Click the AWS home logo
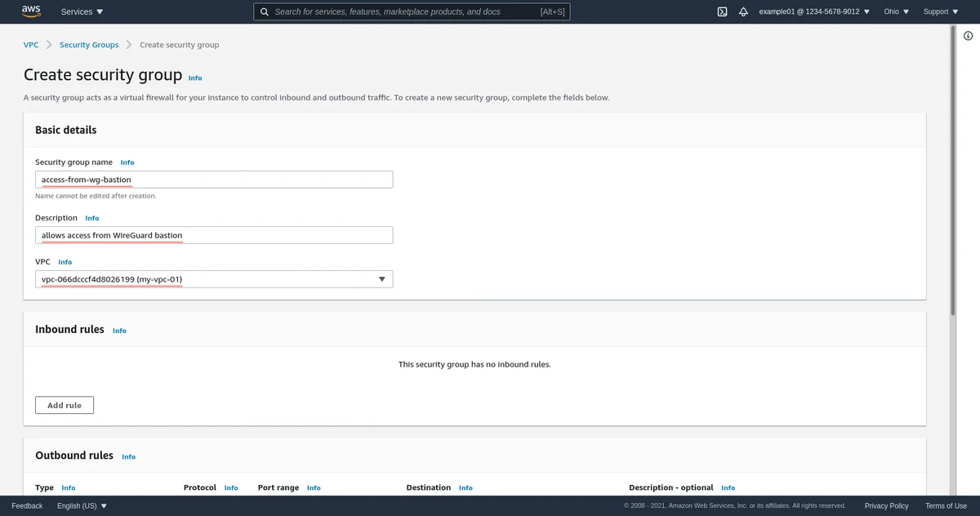Viewport: 980px width, 516px height. (x=31, y=11)
